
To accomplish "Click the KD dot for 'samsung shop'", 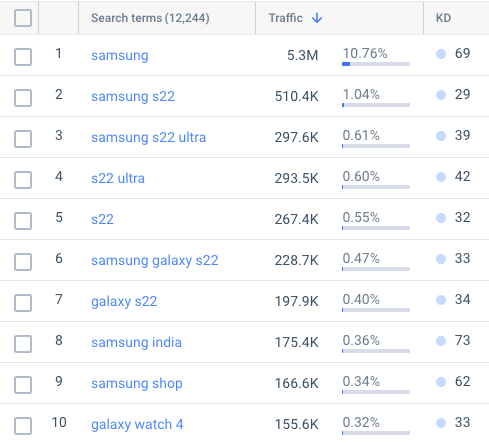I will pyautogui.click(x=441, y=382).
